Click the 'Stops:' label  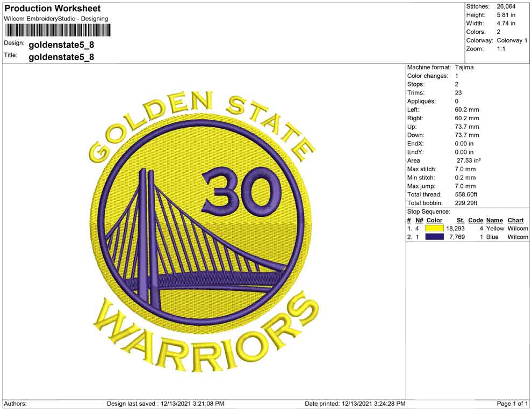[415, 84]
